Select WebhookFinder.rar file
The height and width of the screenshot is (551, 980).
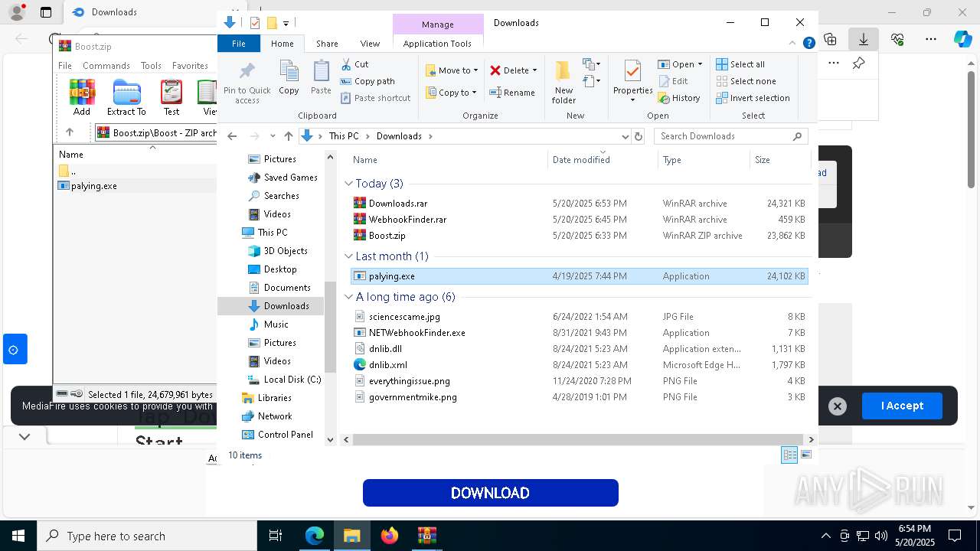pos(407,220)
